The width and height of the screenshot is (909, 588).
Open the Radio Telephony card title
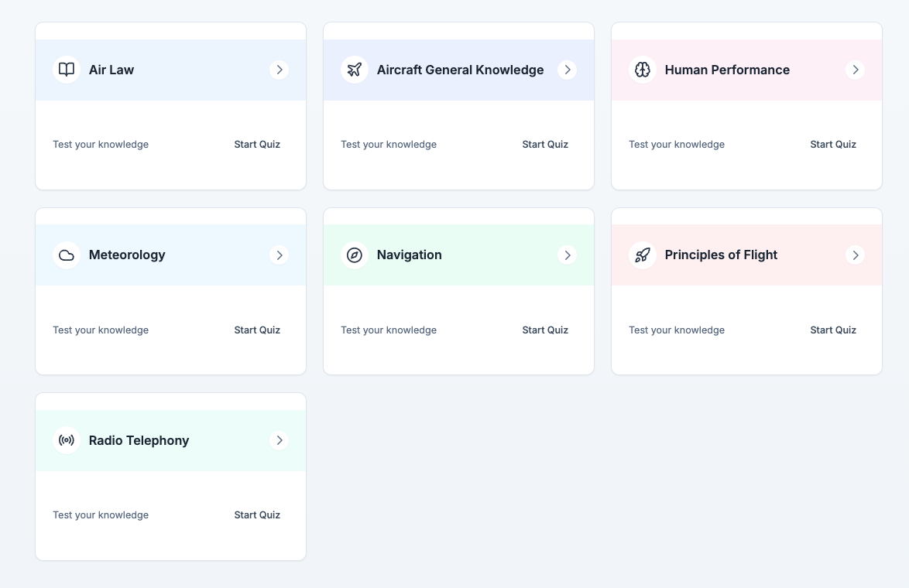coord(139,440)
